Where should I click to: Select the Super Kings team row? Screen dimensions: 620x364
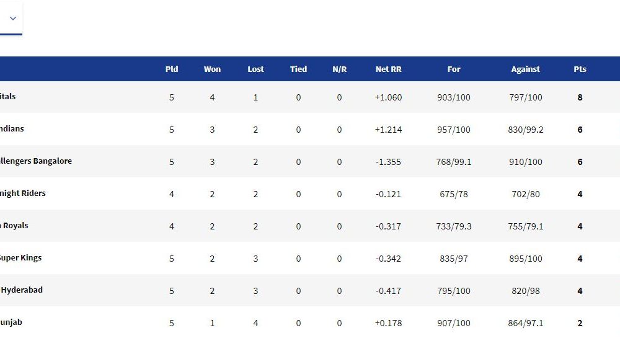(310, 259)
